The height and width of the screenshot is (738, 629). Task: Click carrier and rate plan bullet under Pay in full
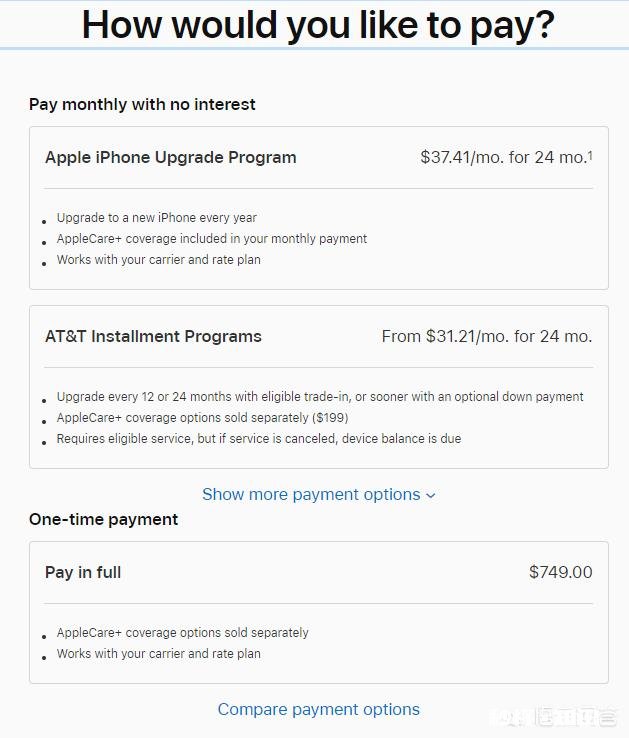[158, 654]
